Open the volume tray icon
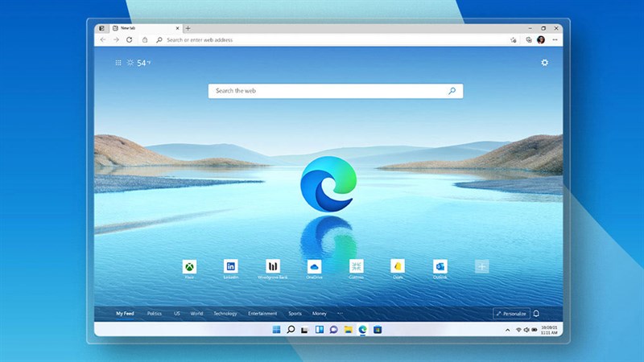644x362 pixels. click(526, 330)
